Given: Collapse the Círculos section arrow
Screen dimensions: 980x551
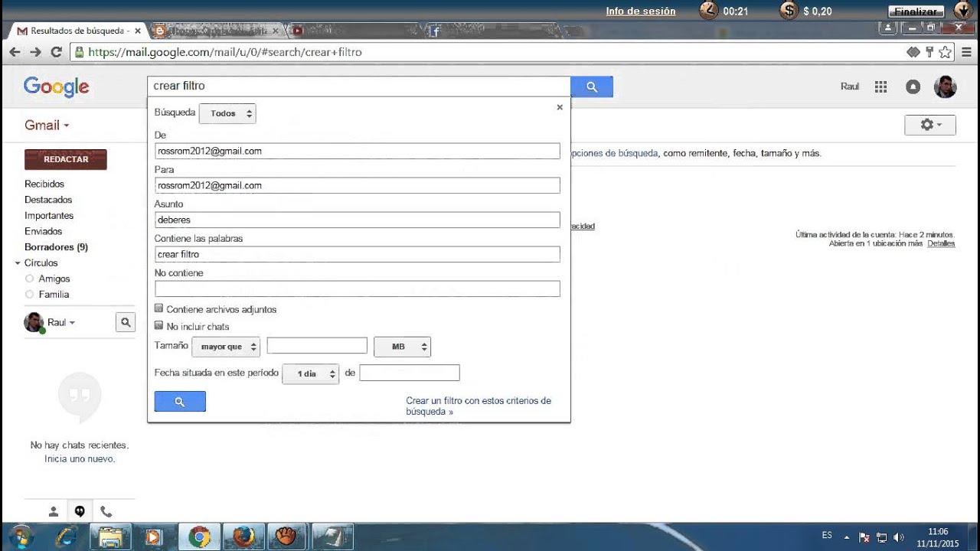Looking at the screenshot, I should pos(18,263).
